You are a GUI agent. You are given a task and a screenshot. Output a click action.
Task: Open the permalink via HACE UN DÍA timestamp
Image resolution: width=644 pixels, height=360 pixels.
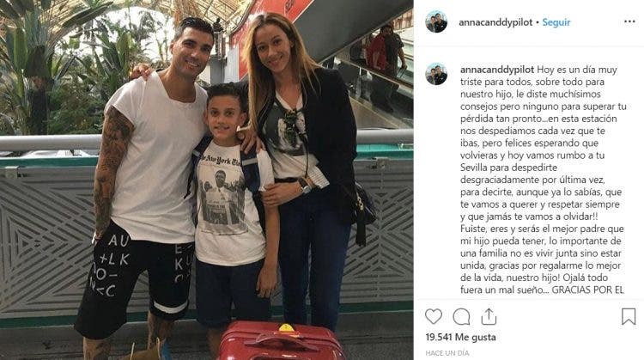[447, 353]
